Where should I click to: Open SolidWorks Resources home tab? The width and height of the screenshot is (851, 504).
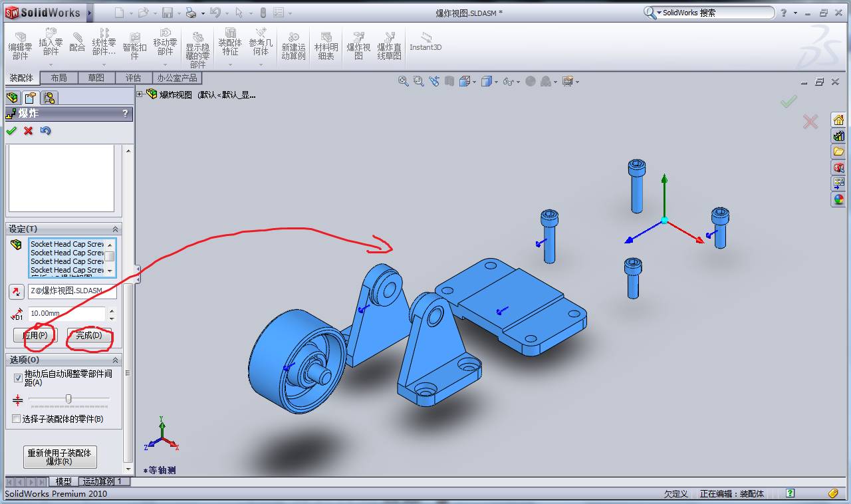coord(838,120)
